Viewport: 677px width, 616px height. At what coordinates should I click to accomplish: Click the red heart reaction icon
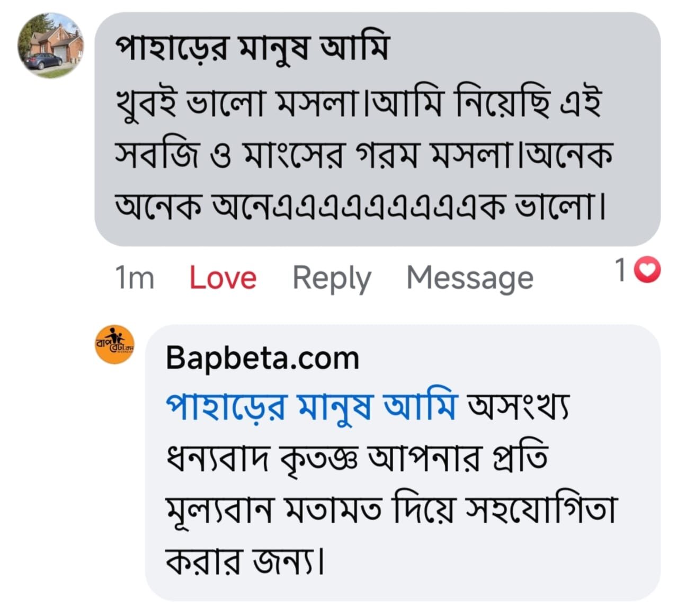647,271
